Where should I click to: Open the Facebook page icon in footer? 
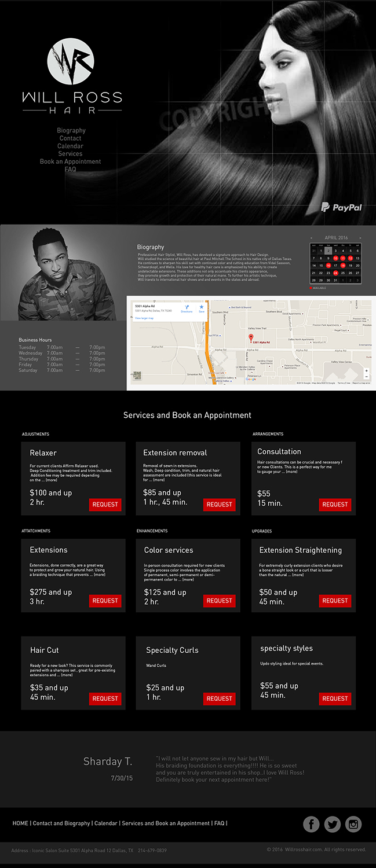click(311, 824)
